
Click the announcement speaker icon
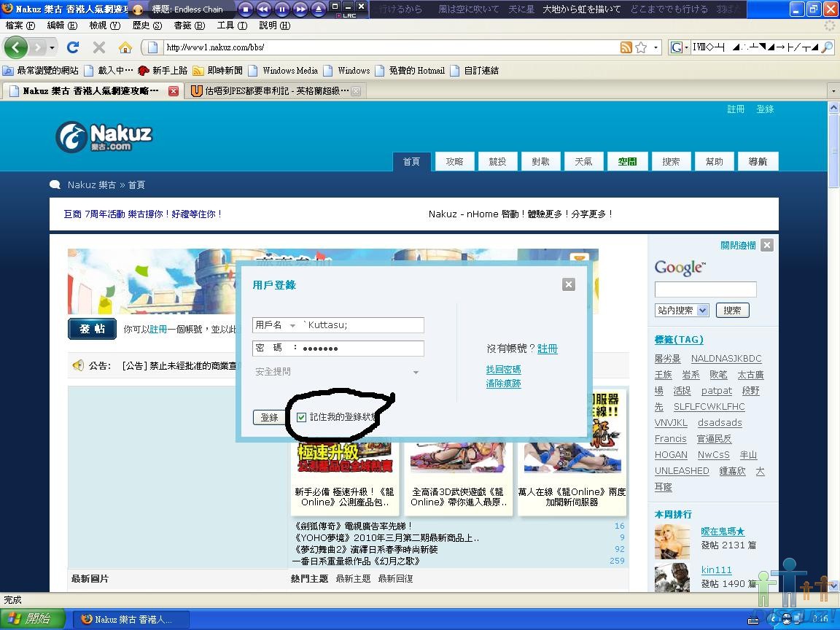coord(78,365)
